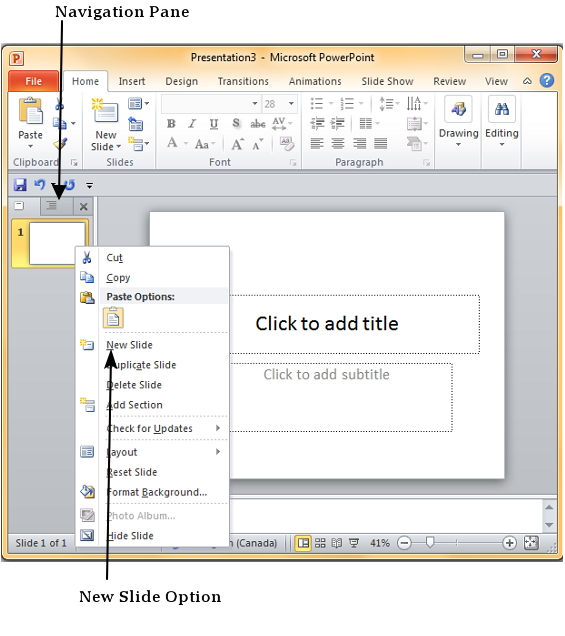Open the Drawing group button
The image size is (565, 636).
tap(458, 122)
